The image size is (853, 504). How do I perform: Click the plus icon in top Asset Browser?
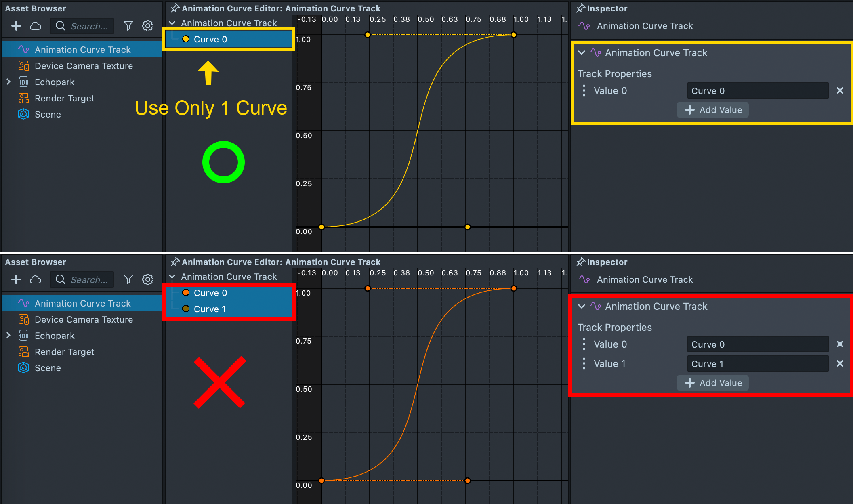16,26
